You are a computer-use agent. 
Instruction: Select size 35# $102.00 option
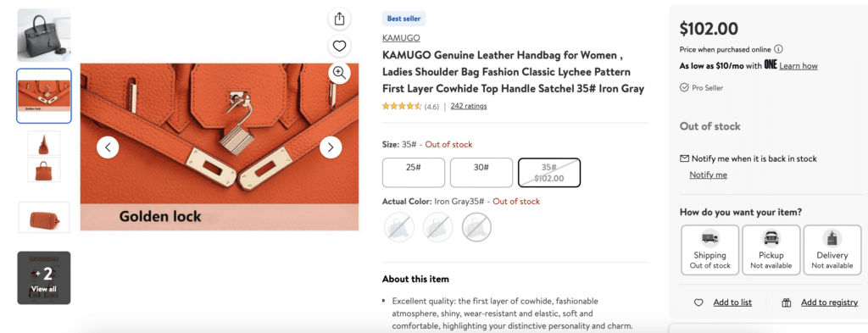pos(549,173)
